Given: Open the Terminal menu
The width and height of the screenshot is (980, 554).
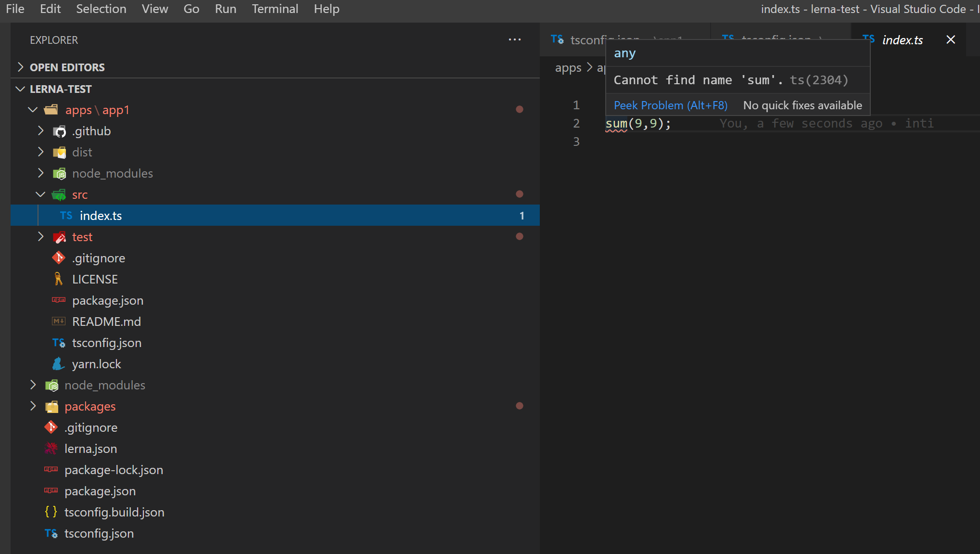Looking at the screenshot, I should [x=275, y=9].
